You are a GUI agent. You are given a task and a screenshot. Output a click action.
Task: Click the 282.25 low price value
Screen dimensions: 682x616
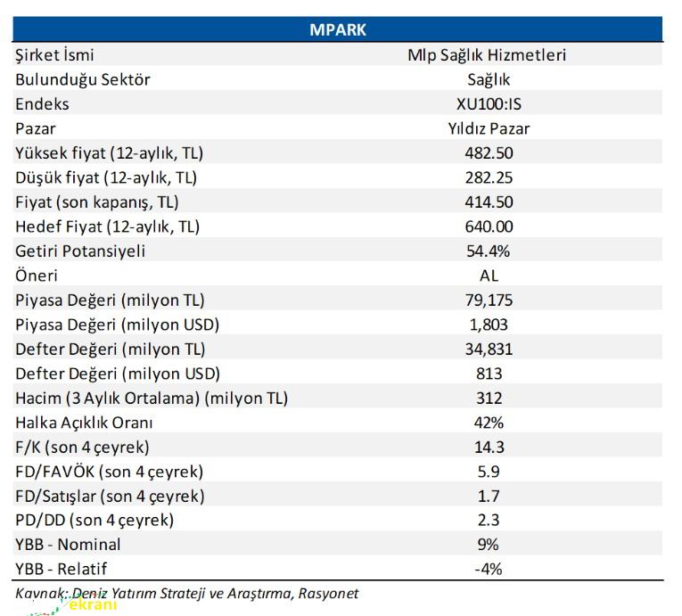pos(489,177)
